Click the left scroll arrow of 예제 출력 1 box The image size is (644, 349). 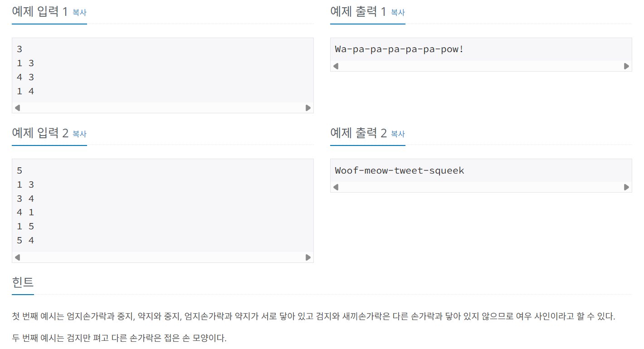click(336, 66)
